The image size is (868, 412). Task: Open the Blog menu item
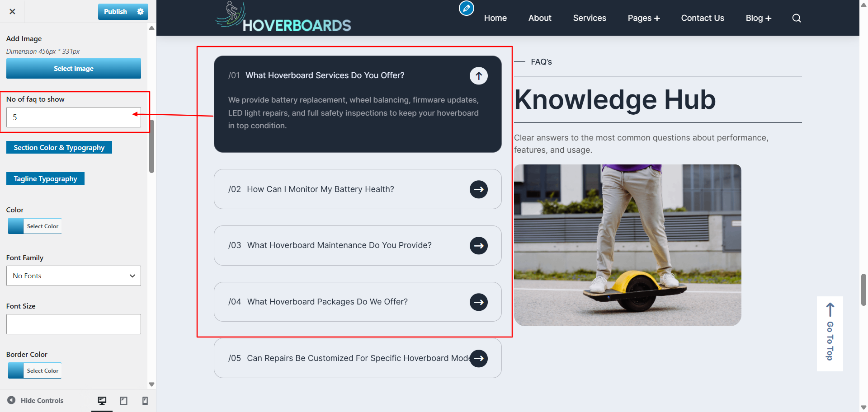[x=759, y=18]
